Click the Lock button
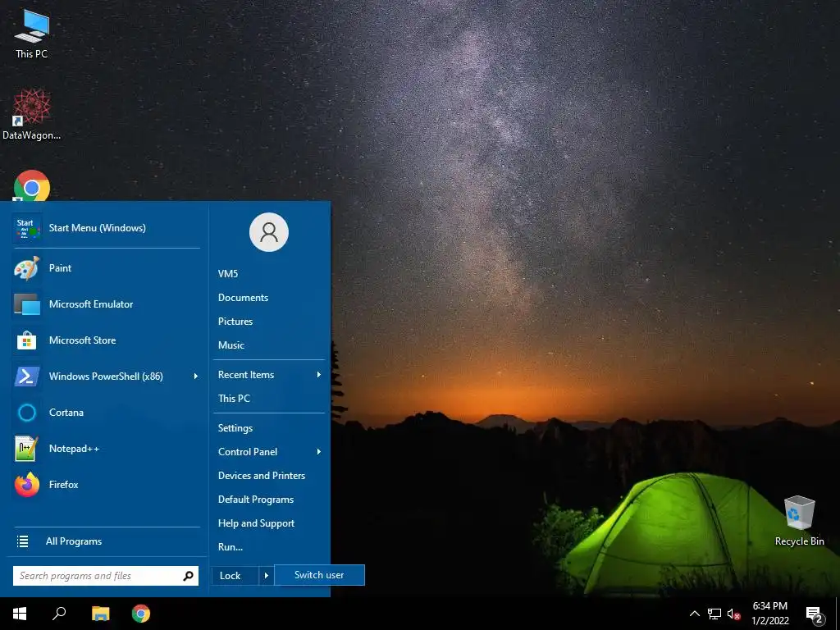The width and height of the screenshot is (840, 630). click(235, 576)
